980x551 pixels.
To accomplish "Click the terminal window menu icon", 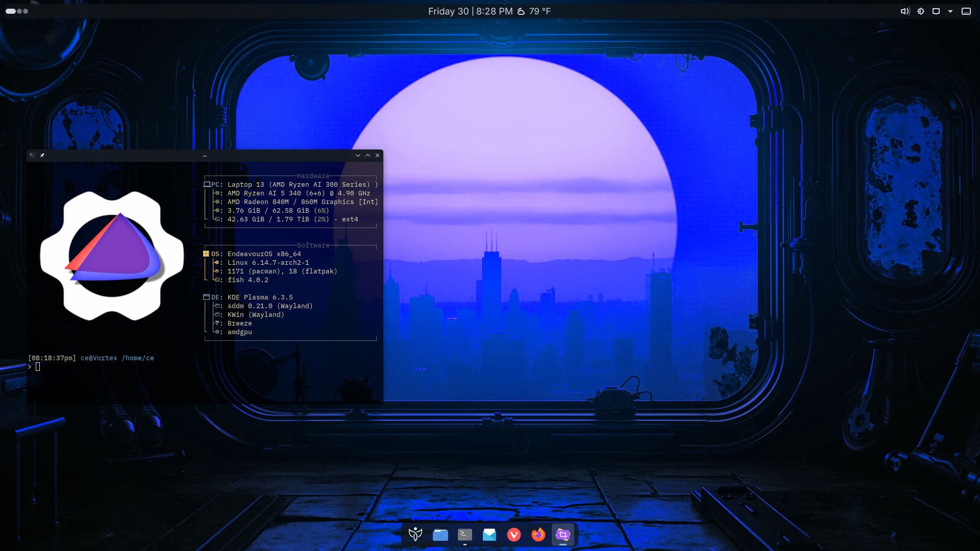I will (x=32, y=155).
